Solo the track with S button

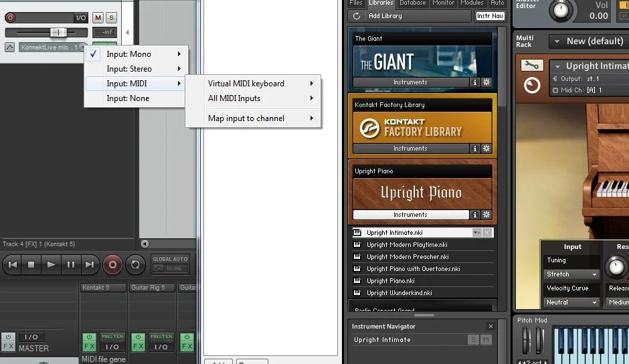(112, 17)
